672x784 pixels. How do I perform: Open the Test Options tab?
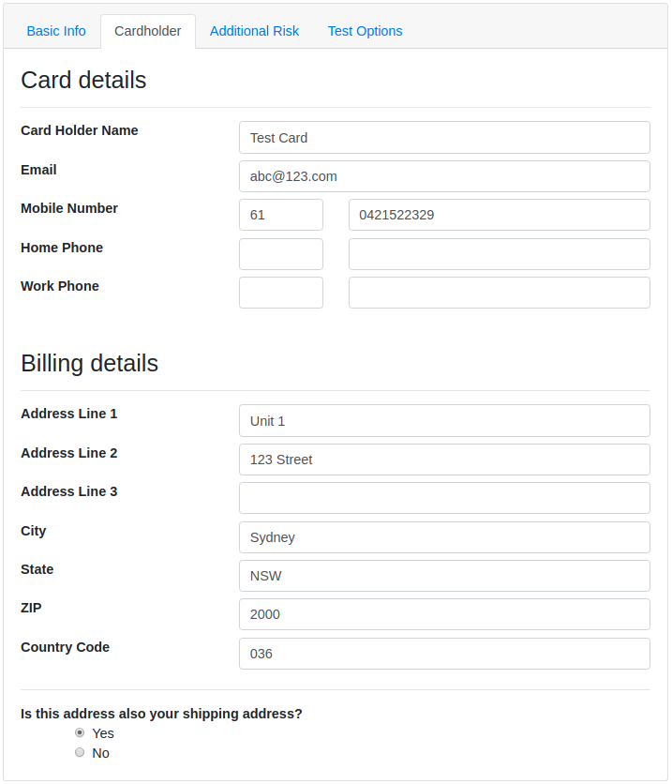coord(365,31)
